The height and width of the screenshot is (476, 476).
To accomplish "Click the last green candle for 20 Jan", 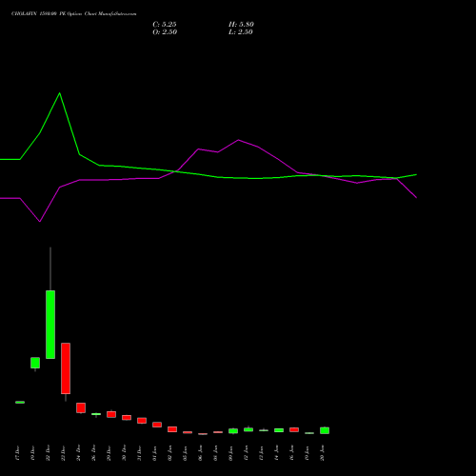I will point(325,430).
